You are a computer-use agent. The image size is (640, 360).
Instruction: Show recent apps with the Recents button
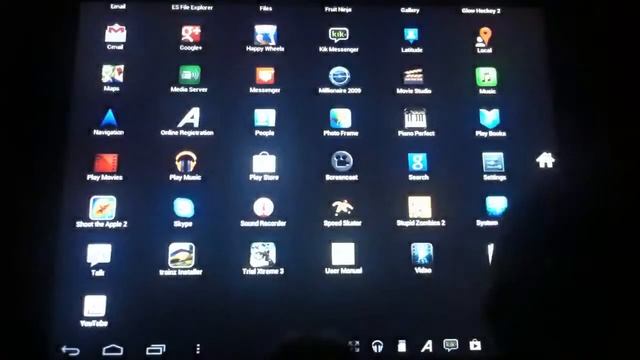pos(156,349)
